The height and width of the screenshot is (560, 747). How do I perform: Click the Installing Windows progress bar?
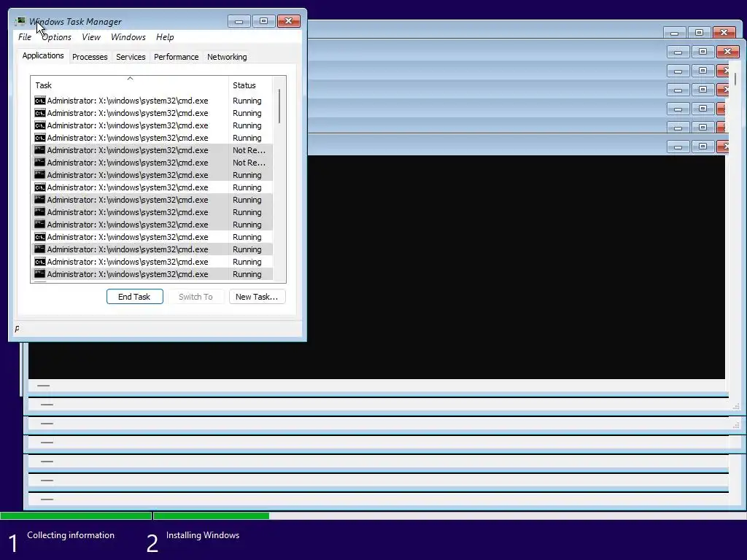click(449, 516)
